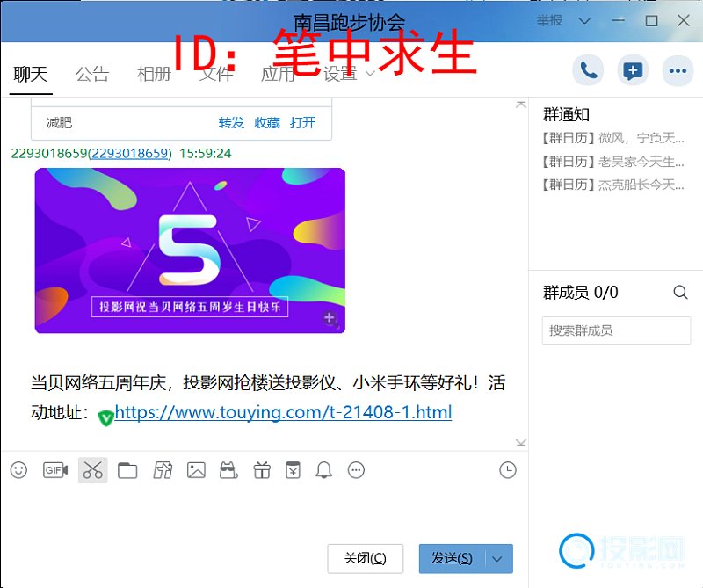Enlarge image using the plus magnifier icon

tap(330, 318)
